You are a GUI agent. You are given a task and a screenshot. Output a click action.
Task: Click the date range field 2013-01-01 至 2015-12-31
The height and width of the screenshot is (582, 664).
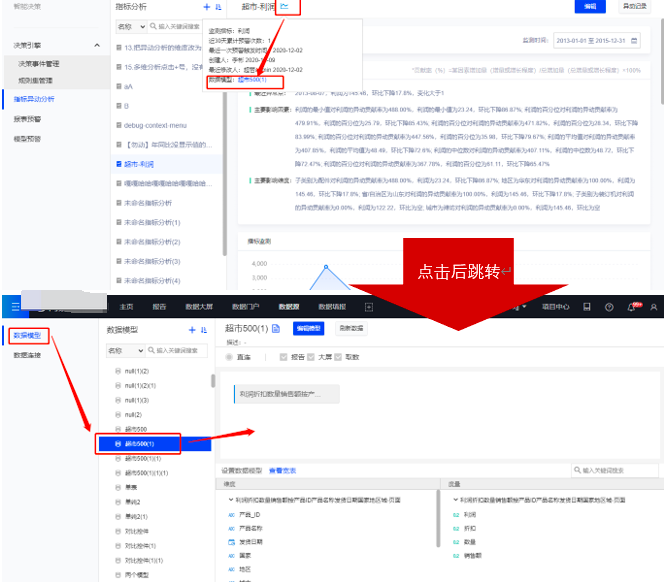pos(596,41)
